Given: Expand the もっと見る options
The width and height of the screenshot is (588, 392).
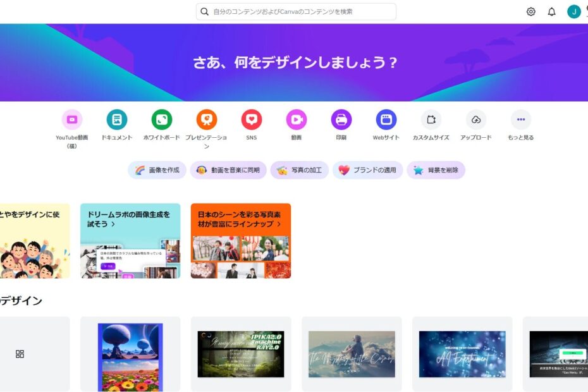Looking at the screenshot, I should [x=520, y=120].
